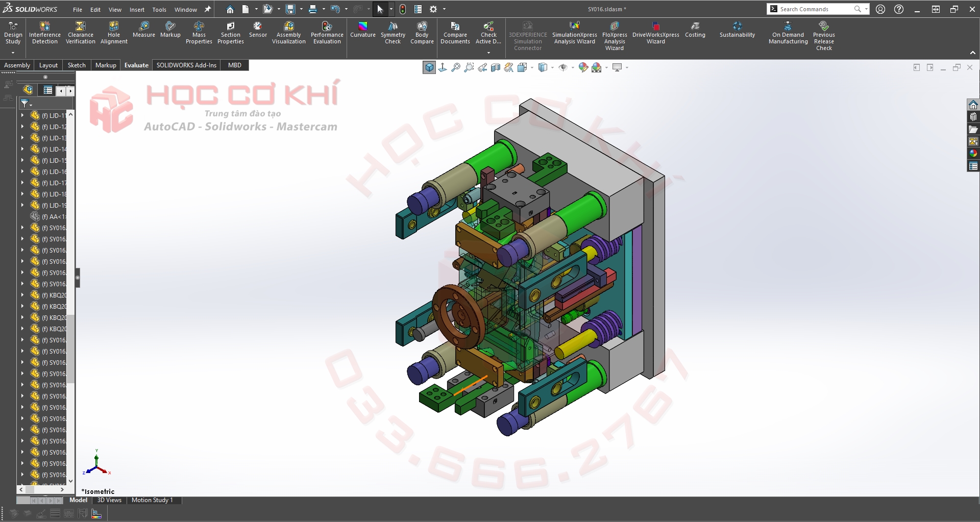Collapse the ribbon with the chevron arrow

tap(973, 53)
